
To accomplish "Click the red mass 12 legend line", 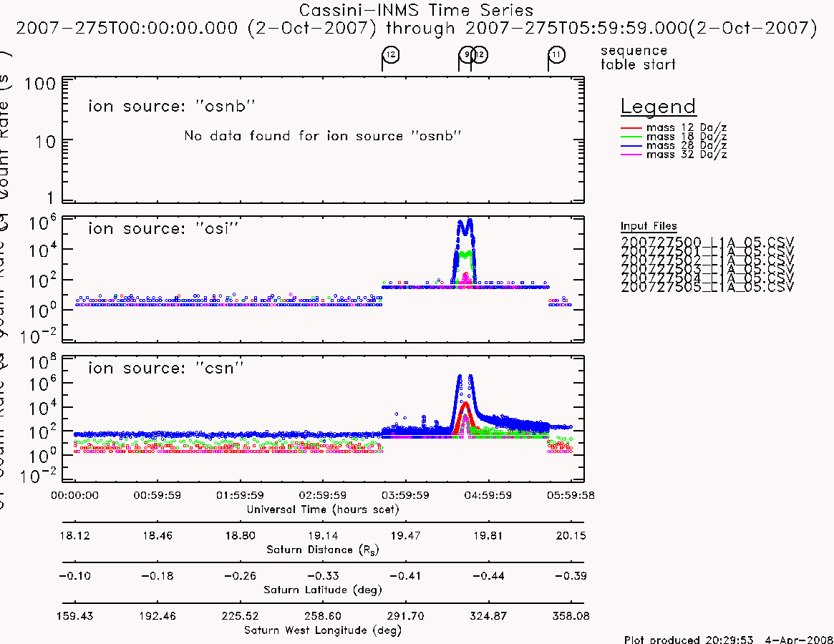I will point(631,128).
